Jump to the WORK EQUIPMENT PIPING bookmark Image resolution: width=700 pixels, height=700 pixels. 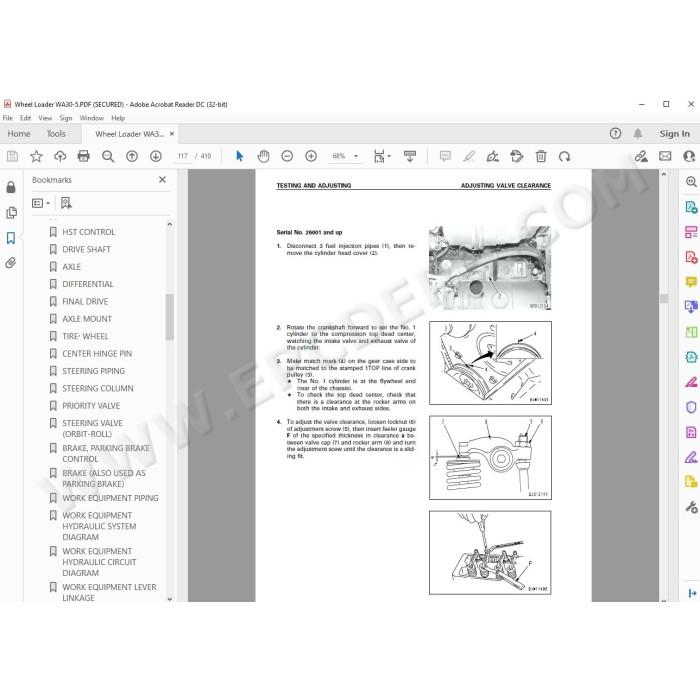[110, 498]
